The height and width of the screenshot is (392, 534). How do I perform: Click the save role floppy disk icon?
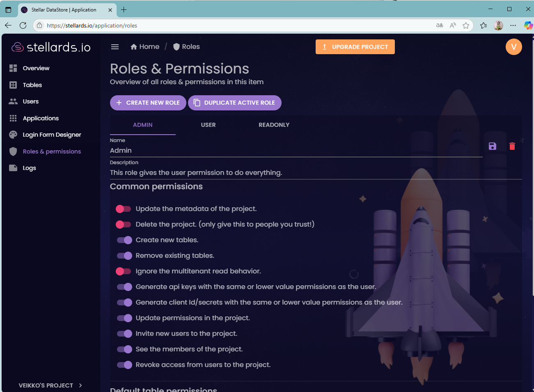pyautogui.click(x=493, y=146)
